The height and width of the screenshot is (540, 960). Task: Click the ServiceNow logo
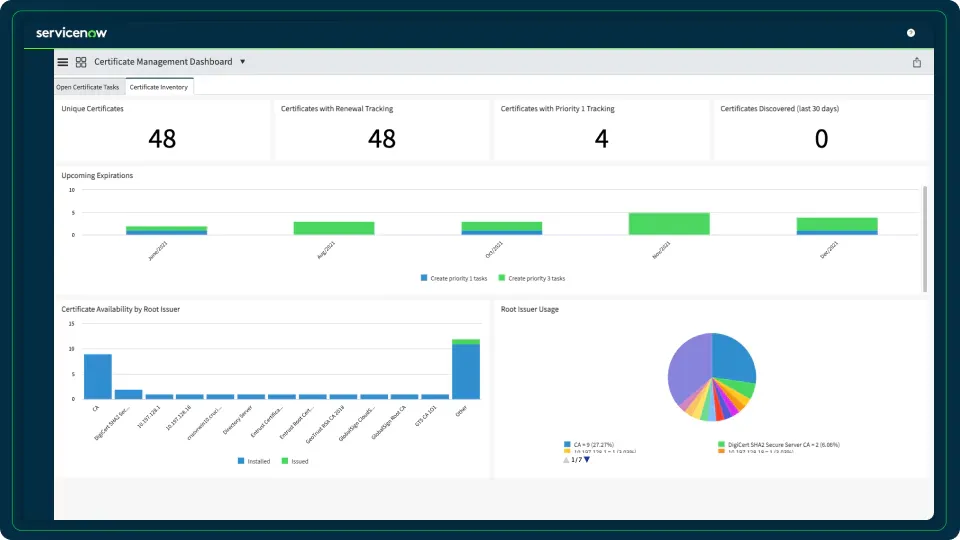pos(71,33)
